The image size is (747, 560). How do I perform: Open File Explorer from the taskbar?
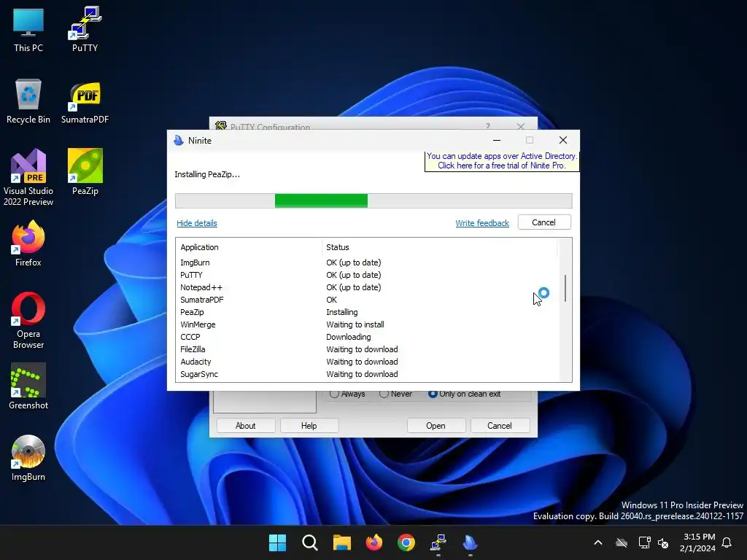coord(341,542)
